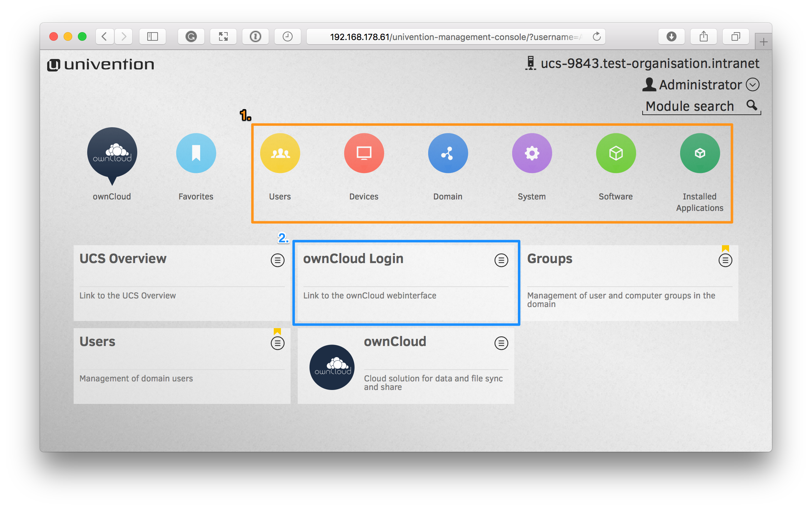Open the Users category icon
This screenshot has width=812, height=509.
pos(280,153)
